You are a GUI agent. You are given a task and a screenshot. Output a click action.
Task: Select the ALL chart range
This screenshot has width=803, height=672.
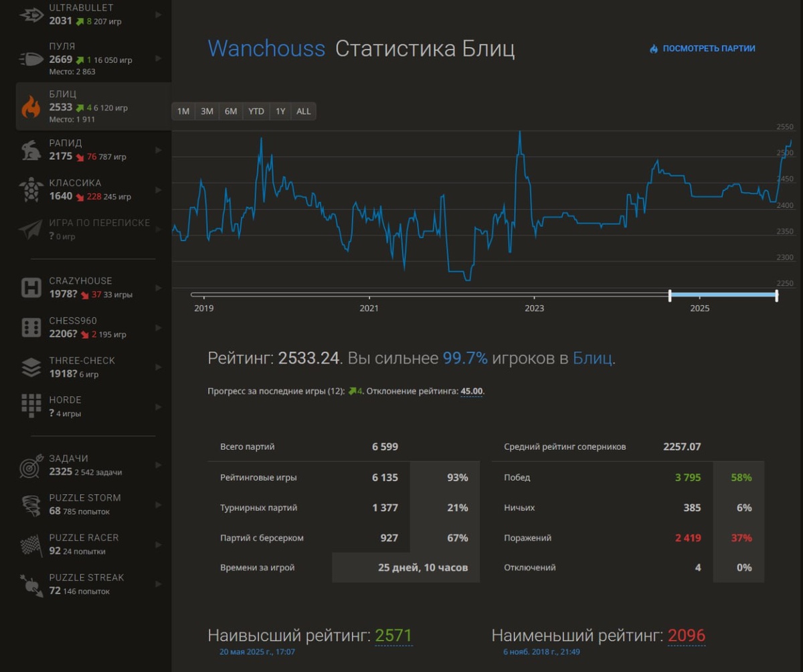[x=304, y=111]
